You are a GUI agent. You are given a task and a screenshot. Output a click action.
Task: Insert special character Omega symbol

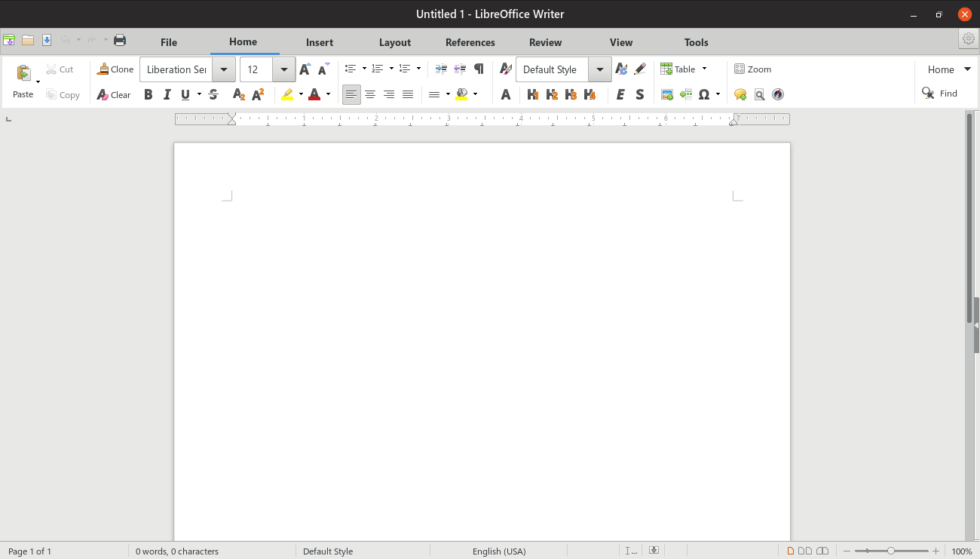(x=704, y=95)
